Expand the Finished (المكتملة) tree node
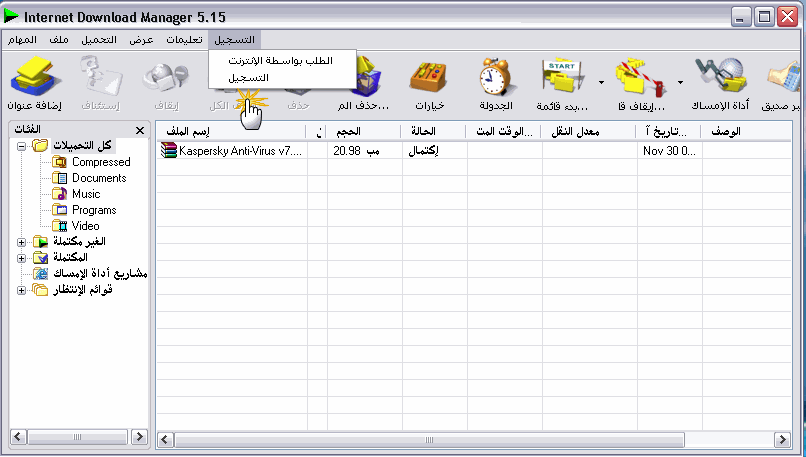The height and width of the screenshot is (457, 806). [x=21, y=258]
